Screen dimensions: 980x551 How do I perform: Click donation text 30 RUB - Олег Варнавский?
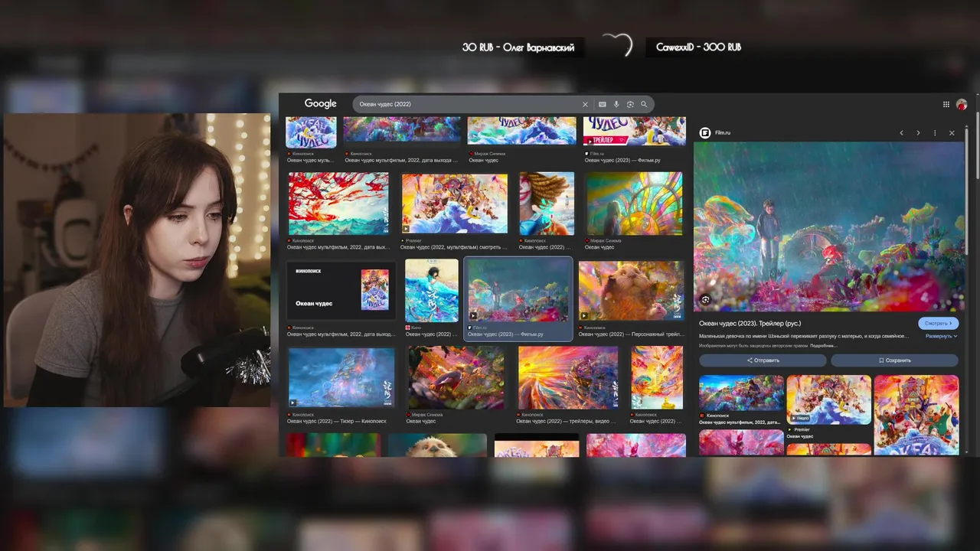(518, 47)
